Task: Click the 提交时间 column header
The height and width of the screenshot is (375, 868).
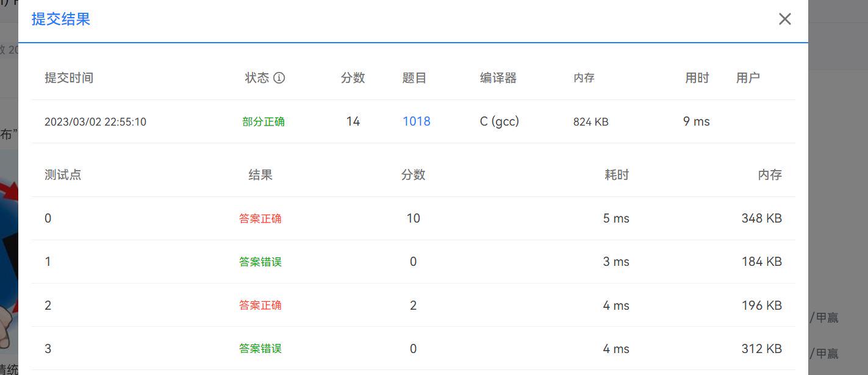Action: (69, 77)
